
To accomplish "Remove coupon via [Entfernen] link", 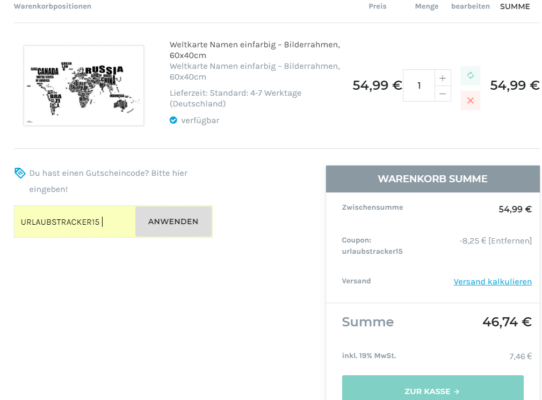I will (510, 241).
